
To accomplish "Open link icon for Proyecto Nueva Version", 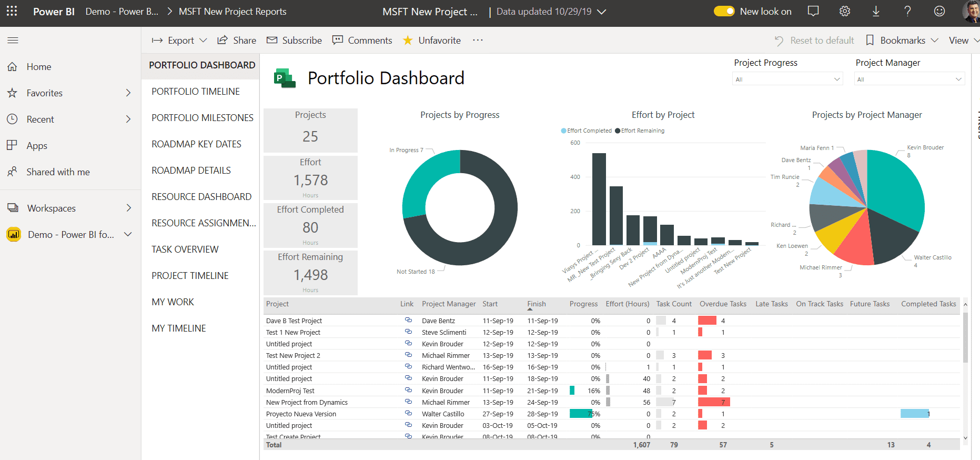I will coord(408,413).
